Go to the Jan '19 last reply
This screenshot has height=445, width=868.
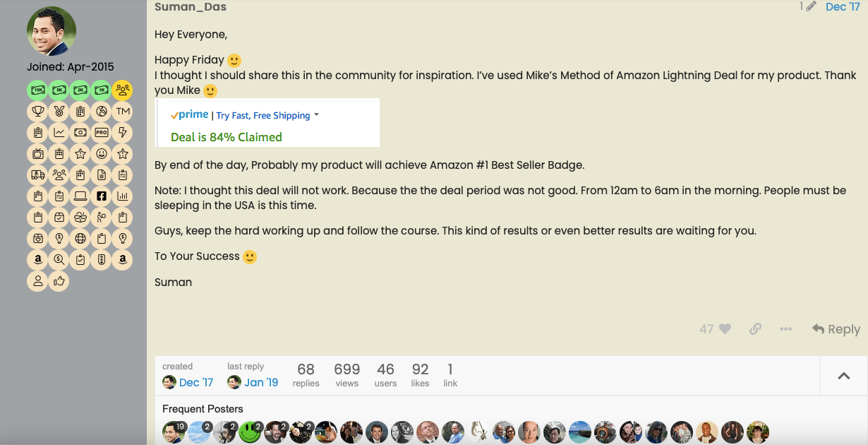261,382
